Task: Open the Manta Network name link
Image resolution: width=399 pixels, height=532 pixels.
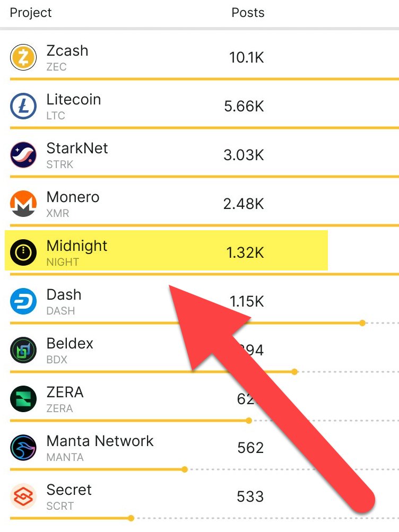Action: [x=100, y=441]
